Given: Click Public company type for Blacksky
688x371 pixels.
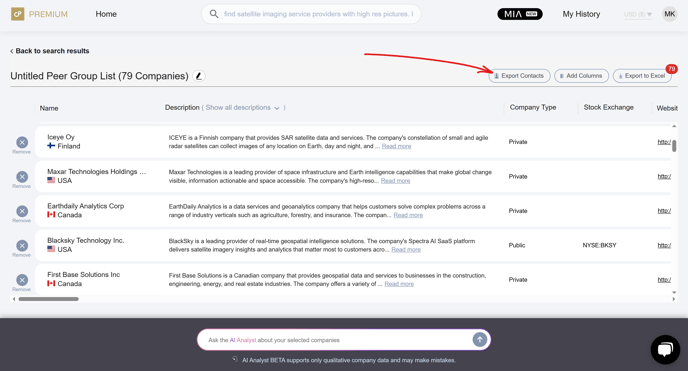Looking at the screenshot, I should (x=517, y=245).
